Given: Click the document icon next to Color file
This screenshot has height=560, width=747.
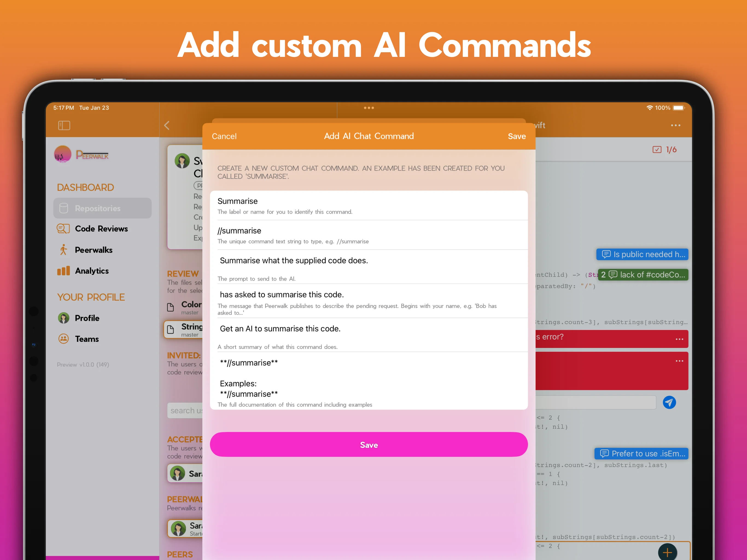Looking at the screenshot, I should click(171, 307).
